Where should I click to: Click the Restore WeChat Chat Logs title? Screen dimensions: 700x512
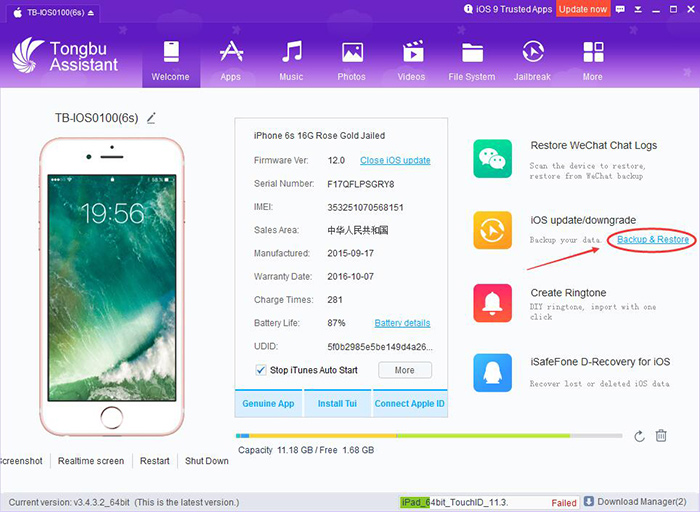click(594, 146)
